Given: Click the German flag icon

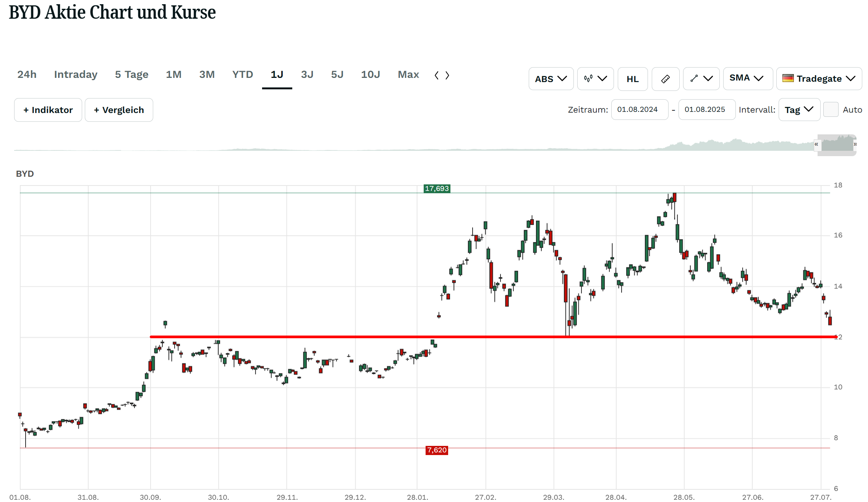Looking at the screenshot, I should point(788,78).
